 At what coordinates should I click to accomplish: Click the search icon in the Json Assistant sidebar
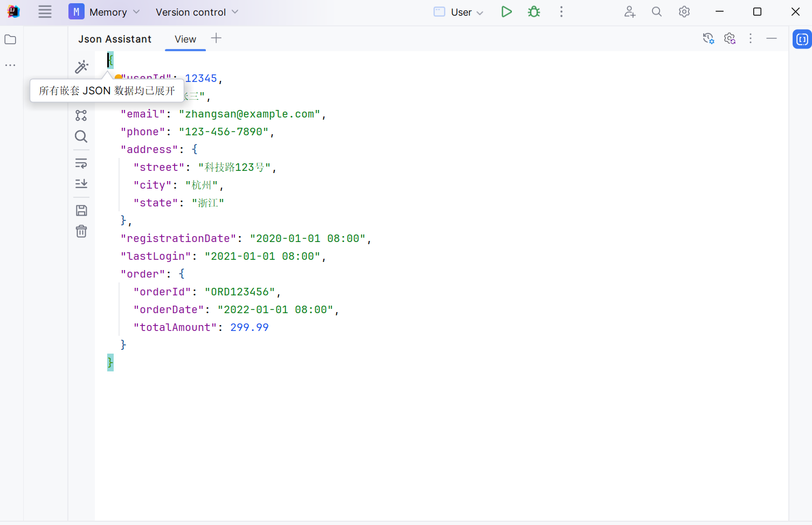(81, 136)
